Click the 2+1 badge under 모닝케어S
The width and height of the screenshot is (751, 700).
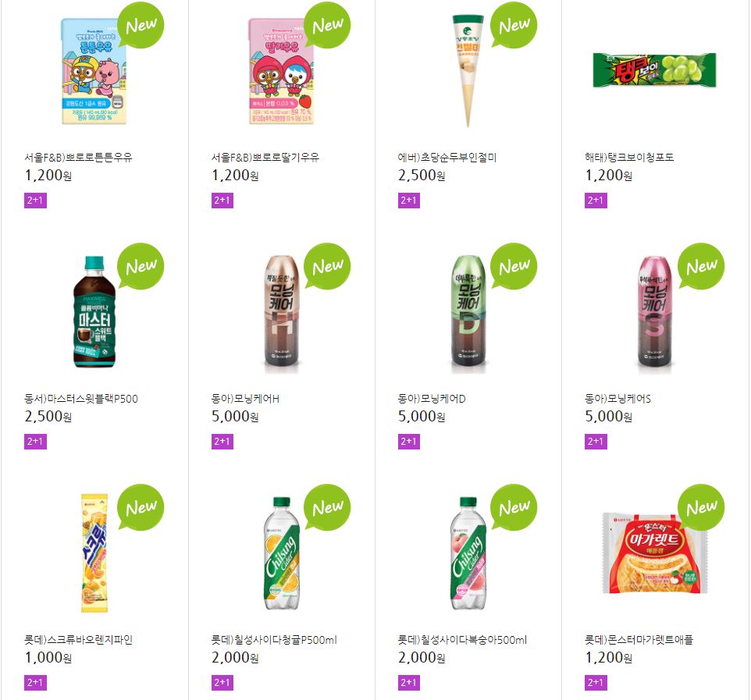click(596, 442)
